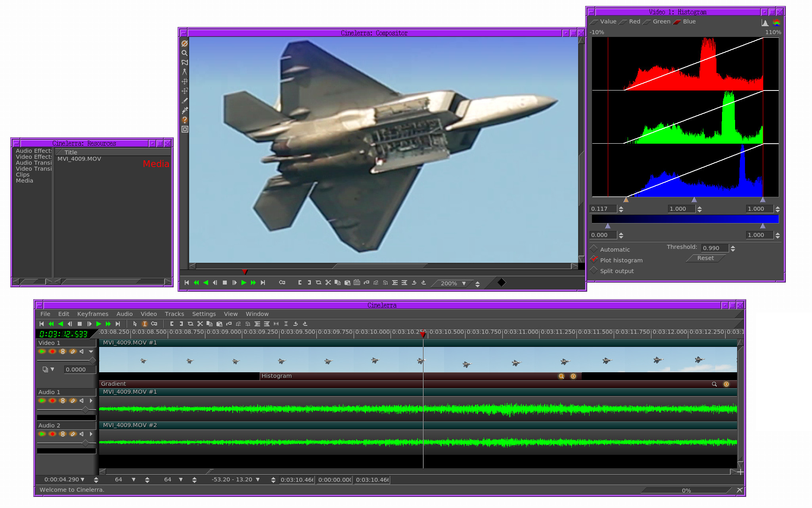The image size is (812, 508).
Task: Click the Histogram effect on/off icon in timeline
Action: [573, 376]
